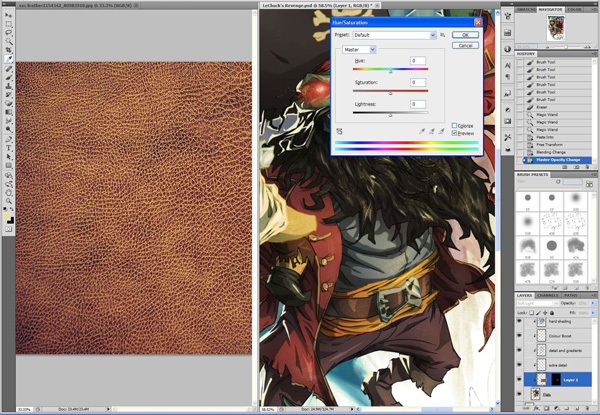This screenshot has width=600, height=415.
Task: Open the layer blend mode dropdown
Action: 537,303
